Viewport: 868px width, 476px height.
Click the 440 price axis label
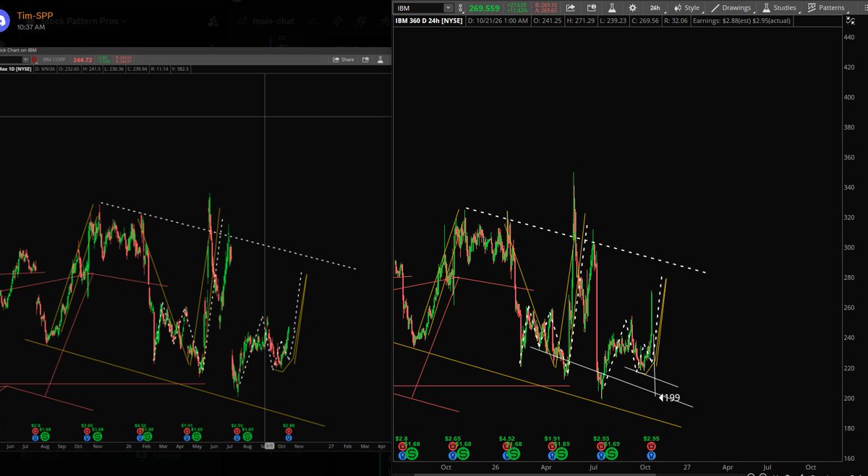click(848, 36)
